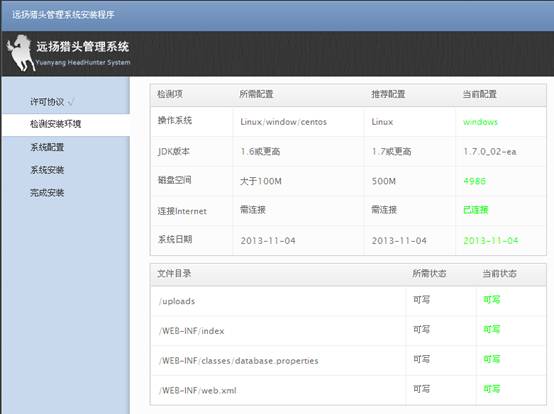Click the 检测项 column header
554x414 pixels.
[170, 94]
